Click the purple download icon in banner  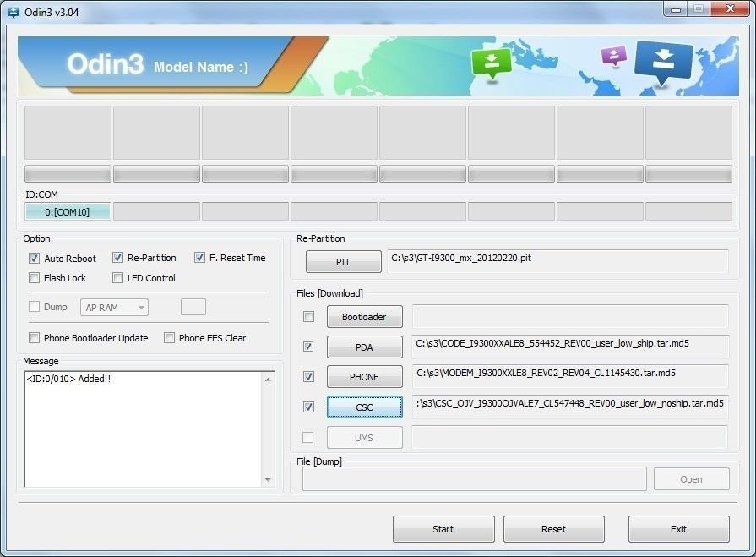pyautogui.click(x=614, y=56)
